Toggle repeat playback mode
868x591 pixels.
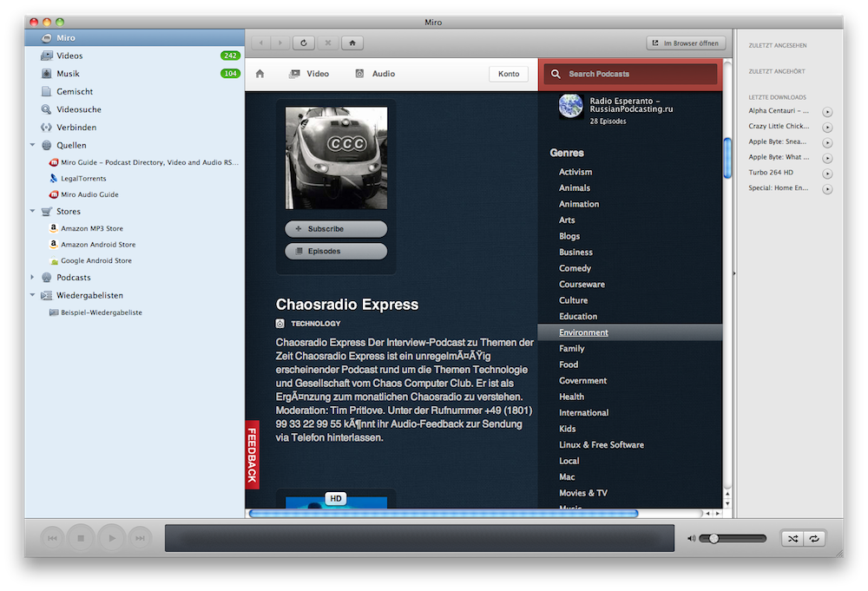tap(814, 539)
